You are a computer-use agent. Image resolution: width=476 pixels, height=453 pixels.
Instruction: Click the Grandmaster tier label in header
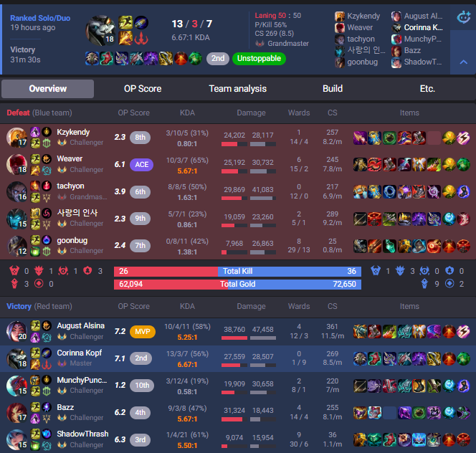pos(288,44)
